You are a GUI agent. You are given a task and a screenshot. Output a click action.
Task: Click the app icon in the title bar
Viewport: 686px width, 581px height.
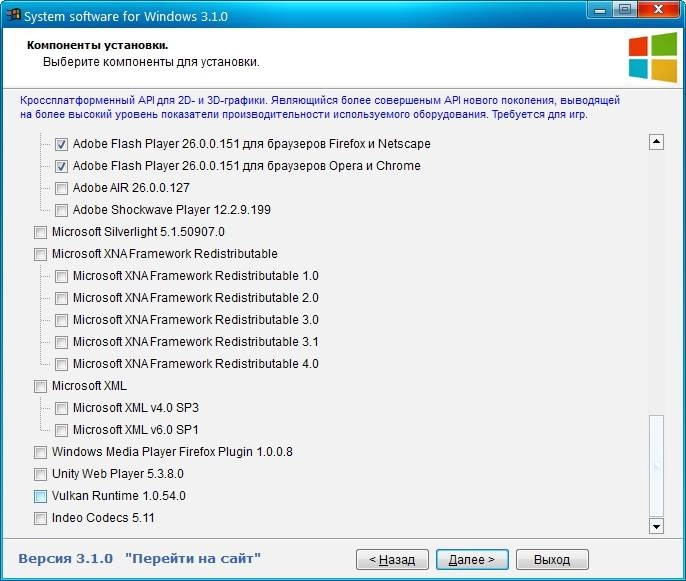pos(13,15)
